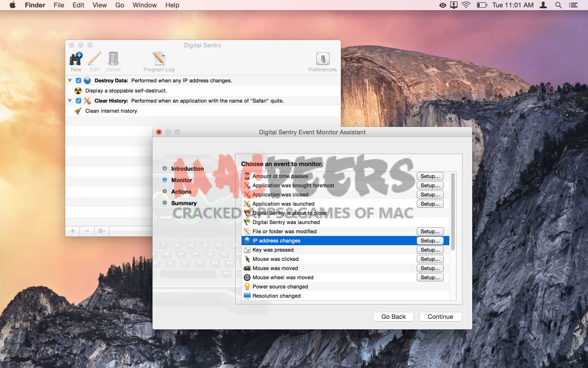
Task: Click the event list vertical scrollbar
Action: (x=453, y=212)
